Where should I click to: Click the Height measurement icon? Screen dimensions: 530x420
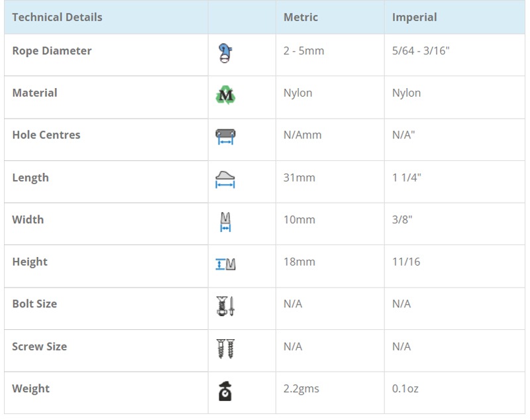[225, 264]
